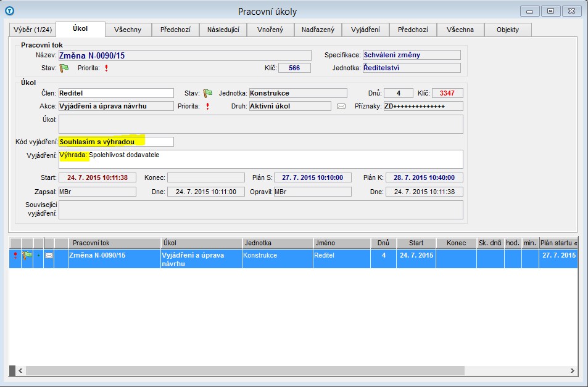Viewport: 588px width, 387px height.
Task: Click the Dnů column header
Action: (384, 243)
